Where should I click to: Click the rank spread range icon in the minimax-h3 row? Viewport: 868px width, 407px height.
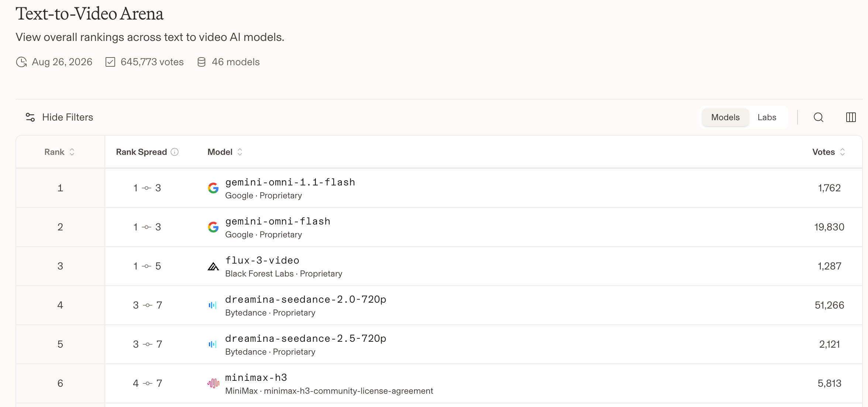pos(148,383)
